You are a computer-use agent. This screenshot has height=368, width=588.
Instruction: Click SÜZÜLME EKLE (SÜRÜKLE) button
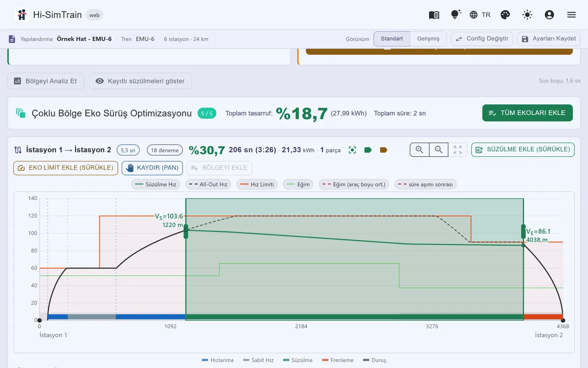[523, 149]
